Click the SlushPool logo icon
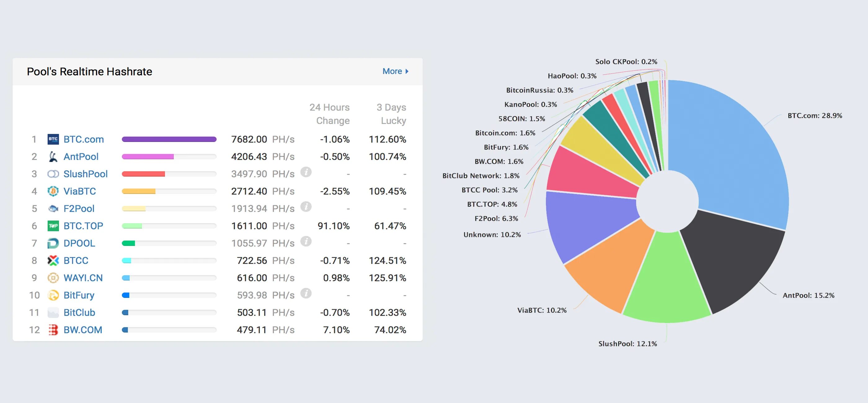This screenshot has width=868, height=403. 53,174
